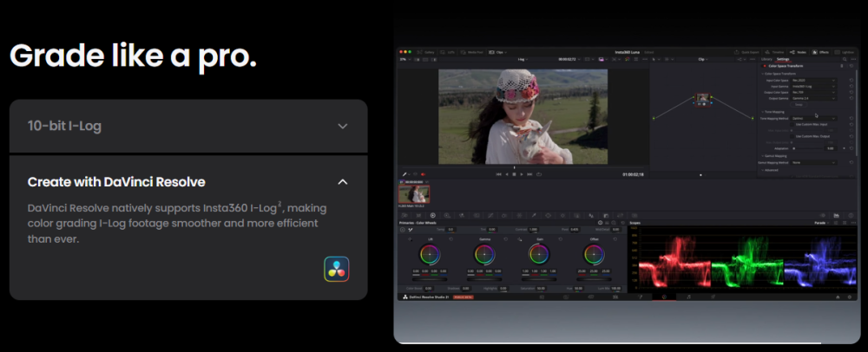
Task: Play the clip in reverse
Action: (x=506, y=174)
